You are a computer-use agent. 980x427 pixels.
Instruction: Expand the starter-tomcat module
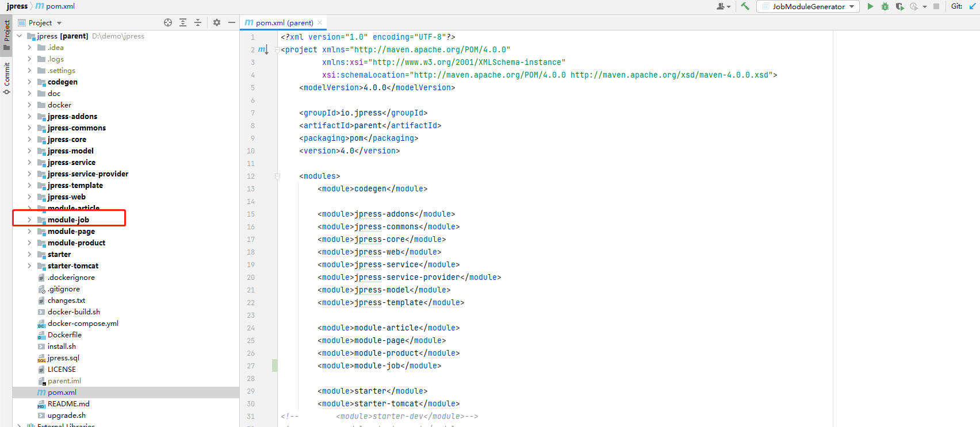coord(29,266)
